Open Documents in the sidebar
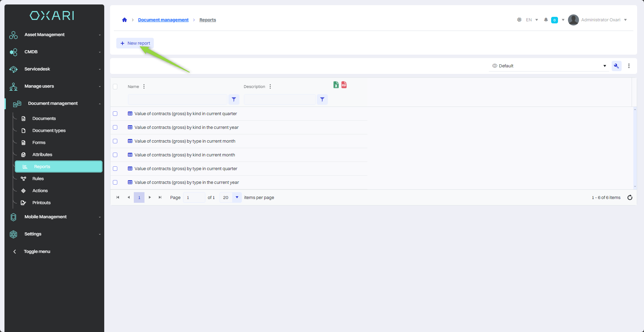Viewport: 644px width, 332px height. point(44,119)
